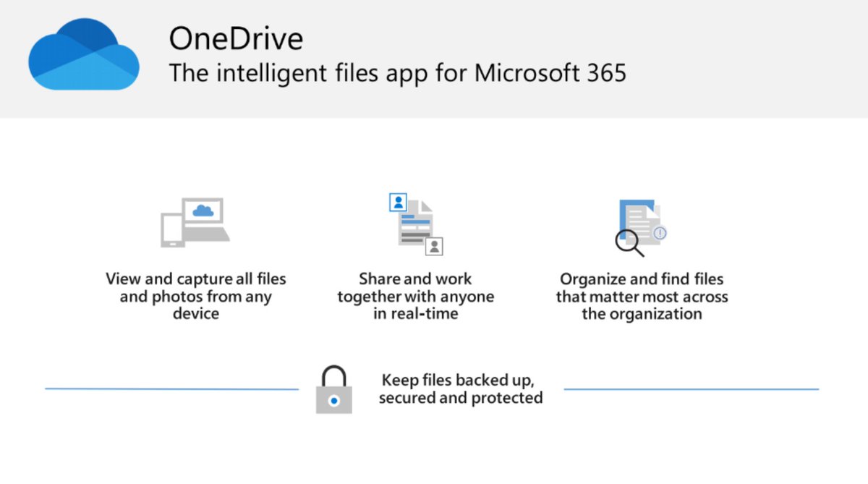
Task: Click 'View and capture all files' caption
Action: (196, 296)
